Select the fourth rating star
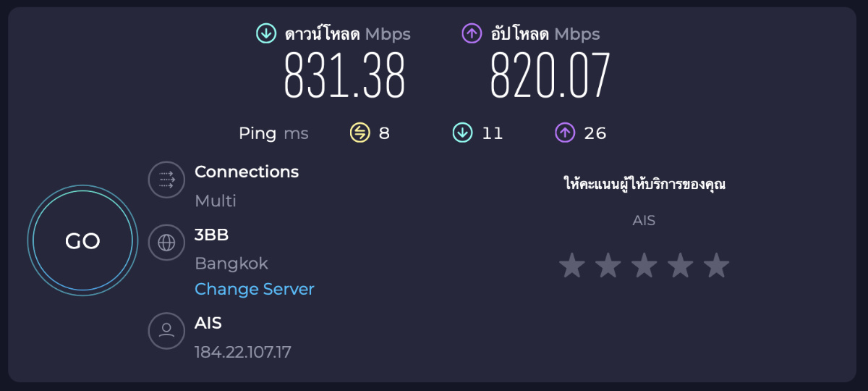 click(680, 266)
